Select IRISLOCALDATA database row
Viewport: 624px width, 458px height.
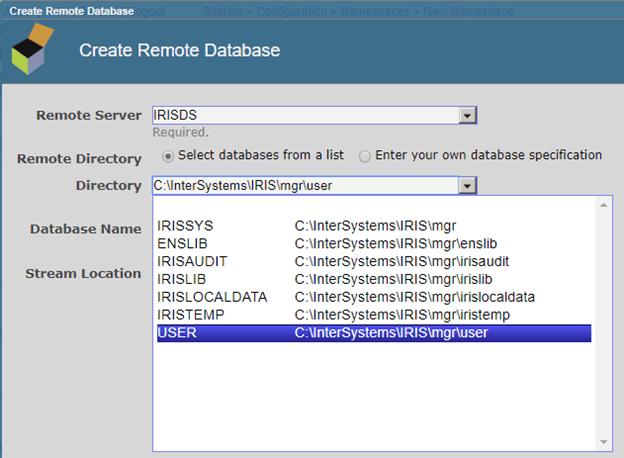(x=374, y=297)
